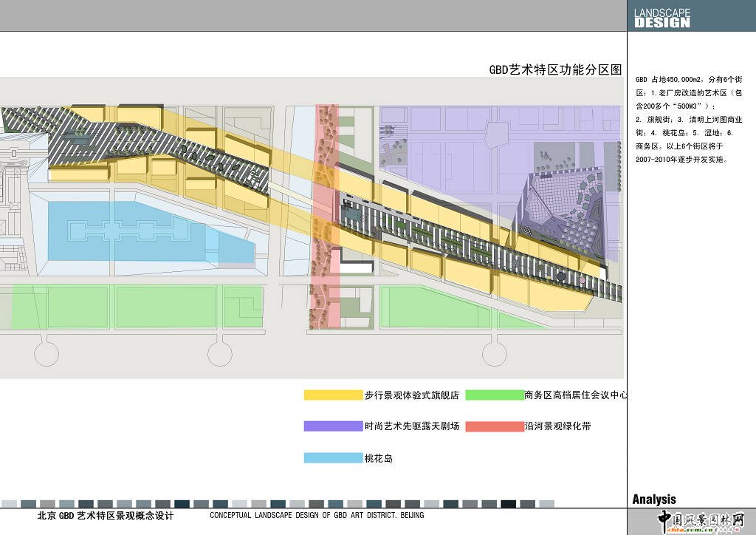The width and height of the screenshot is (756, 535).
Task: Click the red riverside green belt strip on the map
Action: pos(325,222)
